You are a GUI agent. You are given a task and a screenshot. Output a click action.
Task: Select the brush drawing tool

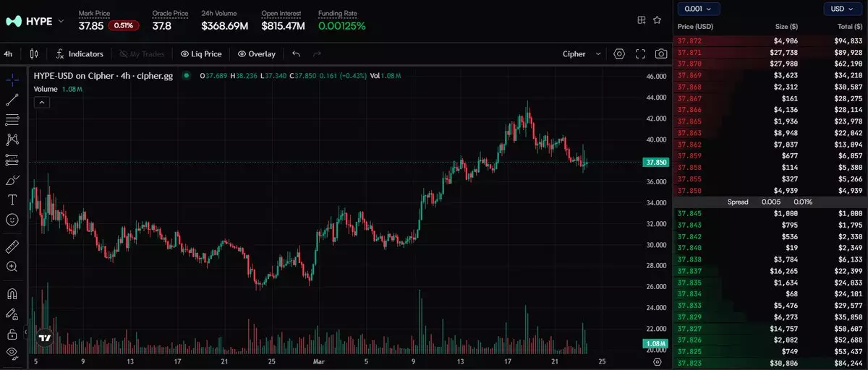tap(12, 180)
